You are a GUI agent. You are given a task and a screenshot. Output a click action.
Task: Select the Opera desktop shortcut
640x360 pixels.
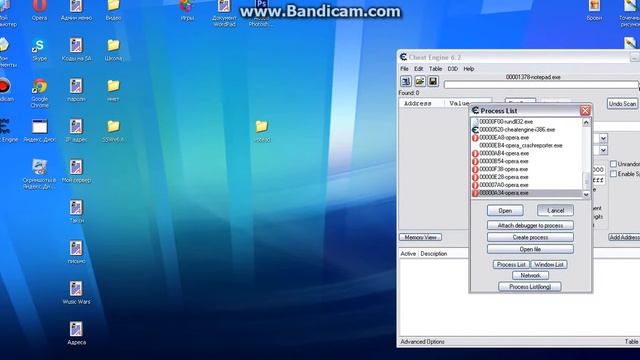click(x=39, y=10)
